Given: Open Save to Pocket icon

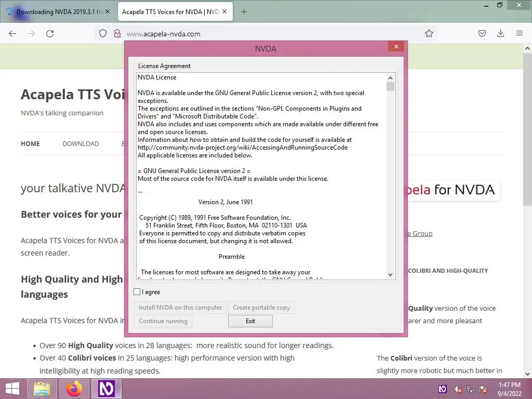Looking at the screenshot, I should pos(482,33).
